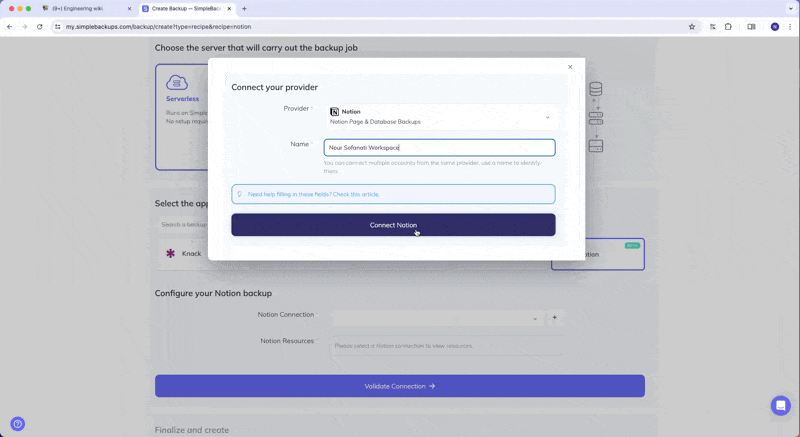Open the Chrome profile avatar
This screenshot has width=800, height=437.
click(774, 27)
